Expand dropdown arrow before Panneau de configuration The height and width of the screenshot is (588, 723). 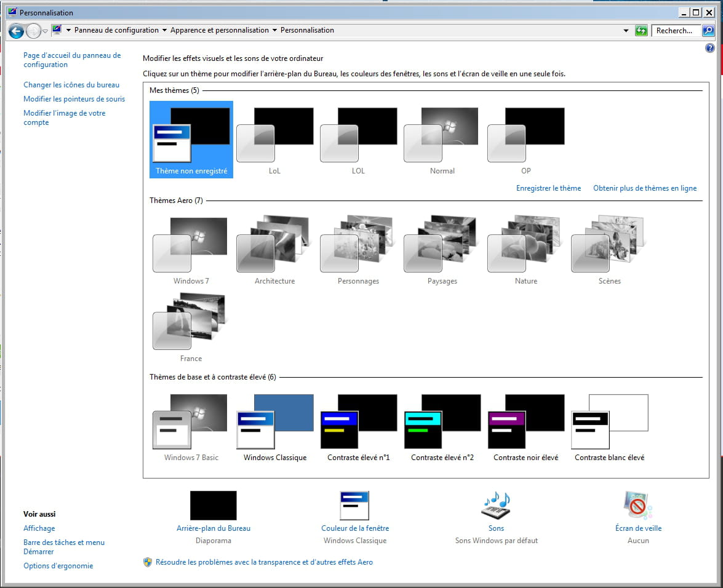pyautogui.click(x=69, y=30)
